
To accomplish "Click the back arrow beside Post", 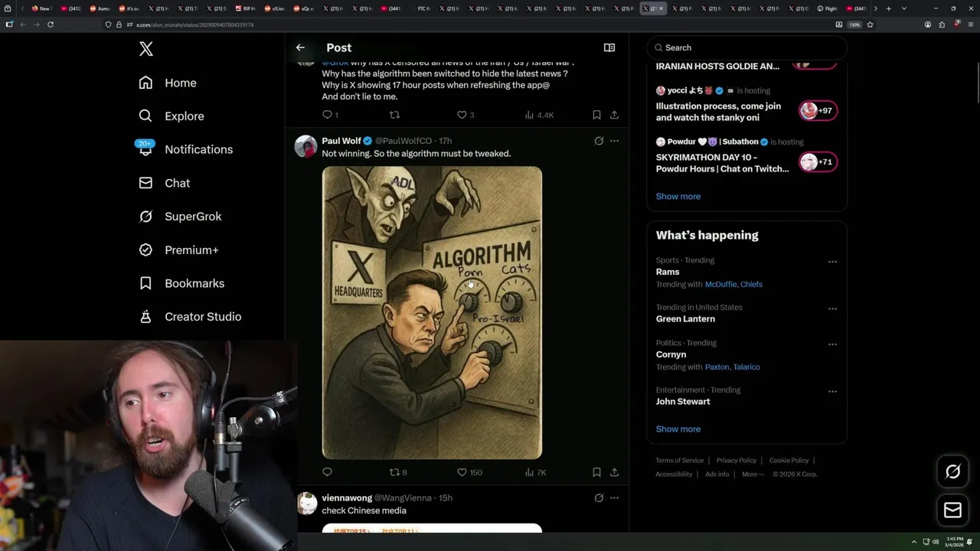I will [x=300, y=47].
